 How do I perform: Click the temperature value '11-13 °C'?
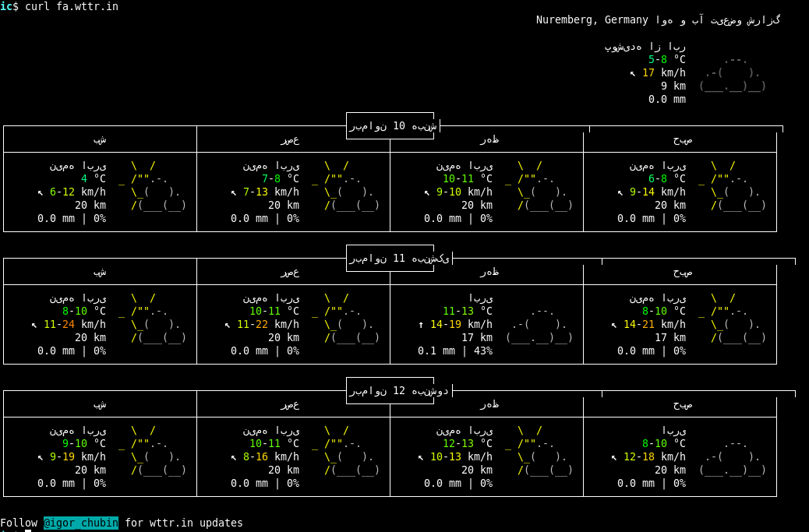tap(468, 312)
